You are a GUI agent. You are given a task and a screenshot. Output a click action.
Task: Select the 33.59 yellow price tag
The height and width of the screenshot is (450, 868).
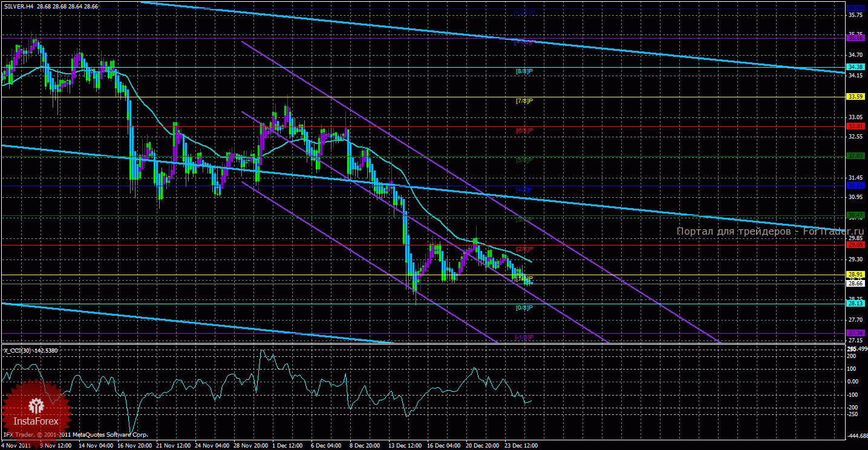pyautogui.click(x=855, y=96)
